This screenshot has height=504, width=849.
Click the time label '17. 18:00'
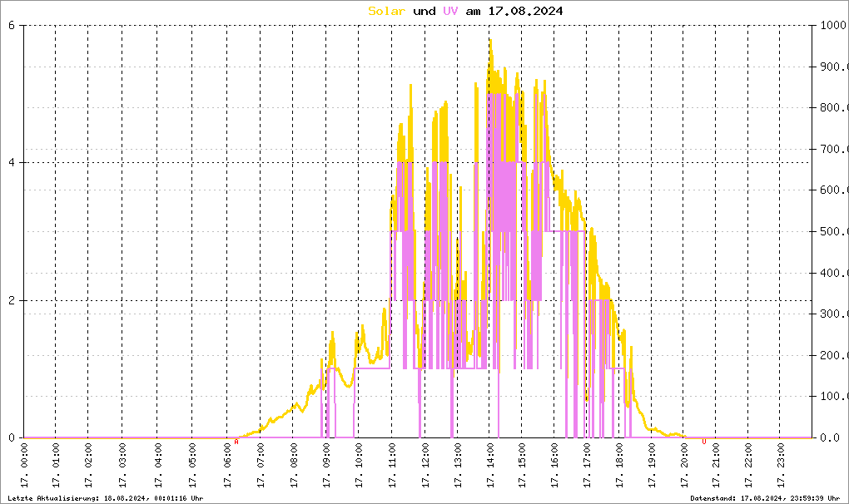coord(619,465)
